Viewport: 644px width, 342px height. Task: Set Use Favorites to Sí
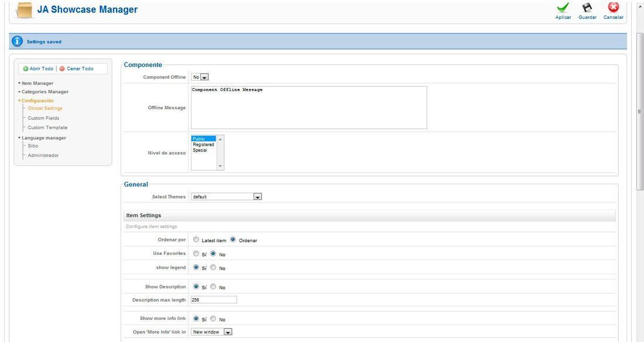pyautogui.click(x=196, y=254)
